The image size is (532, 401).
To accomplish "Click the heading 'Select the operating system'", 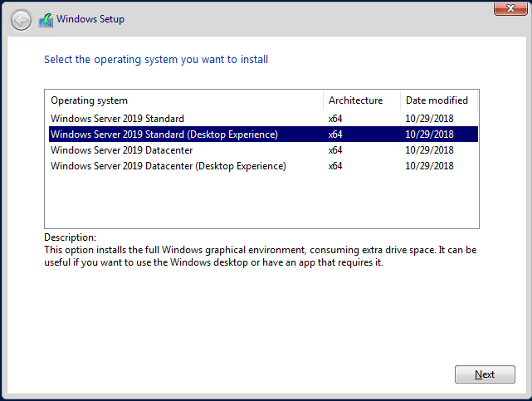I will click(156, 60).
